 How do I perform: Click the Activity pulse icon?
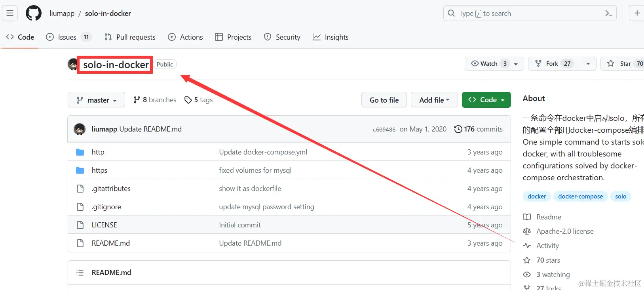527,246
